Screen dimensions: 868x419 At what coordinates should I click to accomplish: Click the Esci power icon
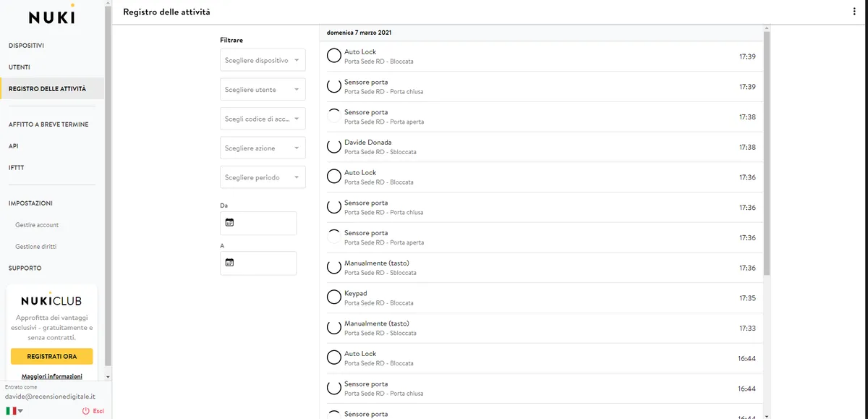pyautogui.click(x=86, y=410)
